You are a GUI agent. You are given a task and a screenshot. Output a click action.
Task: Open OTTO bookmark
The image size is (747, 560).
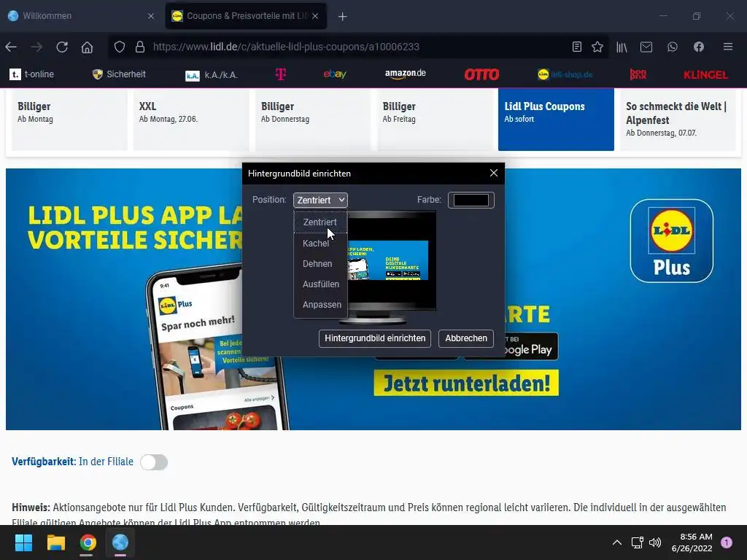[x=481, y=74]
